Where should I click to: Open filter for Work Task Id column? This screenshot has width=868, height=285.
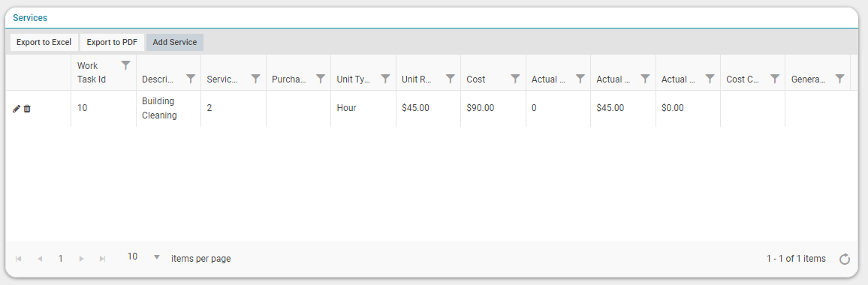click(126, 66)
